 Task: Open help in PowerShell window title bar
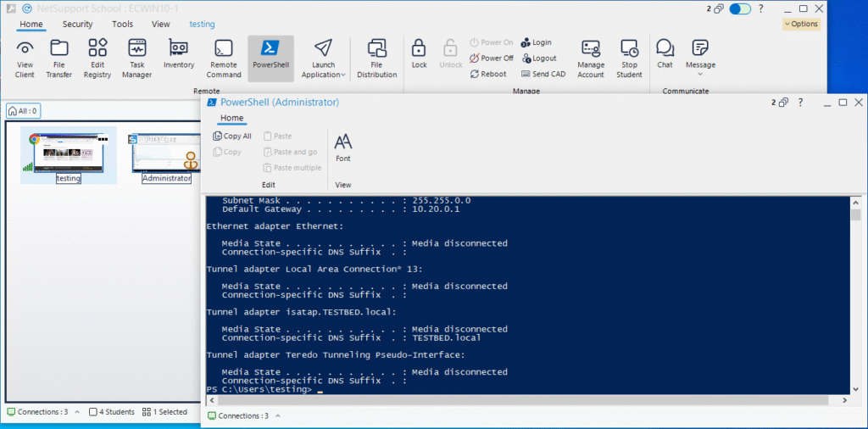pyautogui.click(x=800, y=103)
